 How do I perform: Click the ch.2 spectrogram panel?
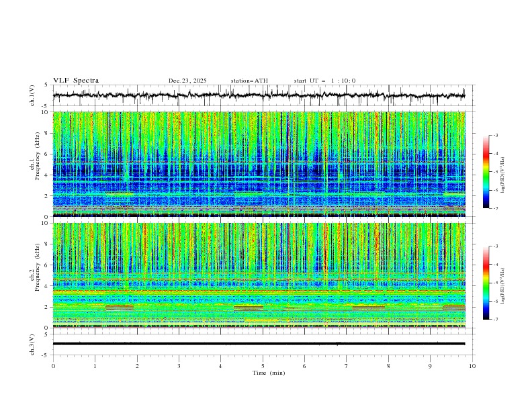(259, 275)
